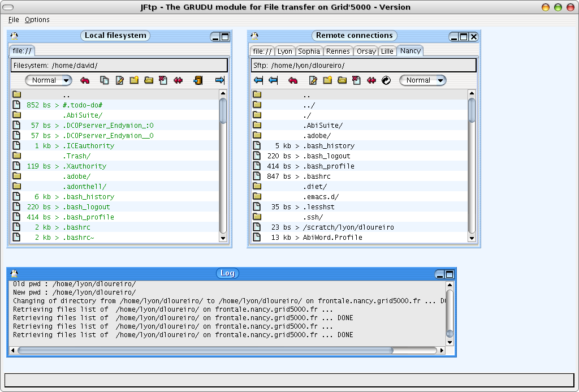This screenshot has height=392, width=579.
Task: Select remote .bash_history file
Action: click(x=360, y=145)
